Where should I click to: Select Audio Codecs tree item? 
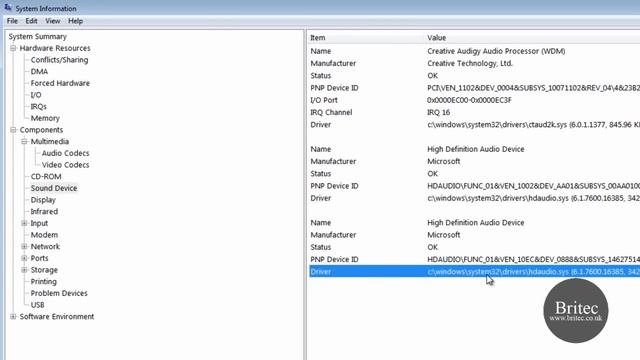point(65,153)
